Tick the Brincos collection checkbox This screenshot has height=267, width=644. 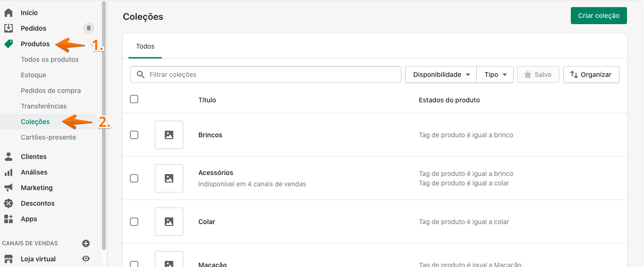134,135
